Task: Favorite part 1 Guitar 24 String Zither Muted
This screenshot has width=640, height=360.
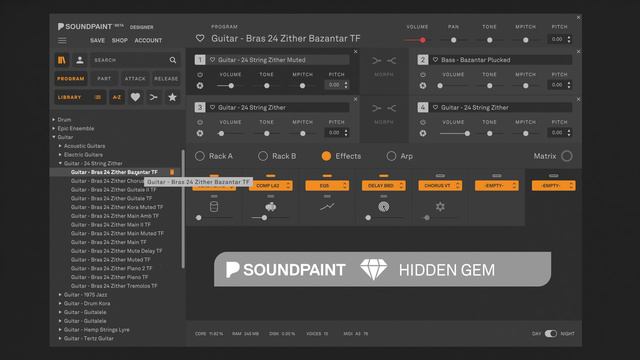Action: [x=212, y=60]
